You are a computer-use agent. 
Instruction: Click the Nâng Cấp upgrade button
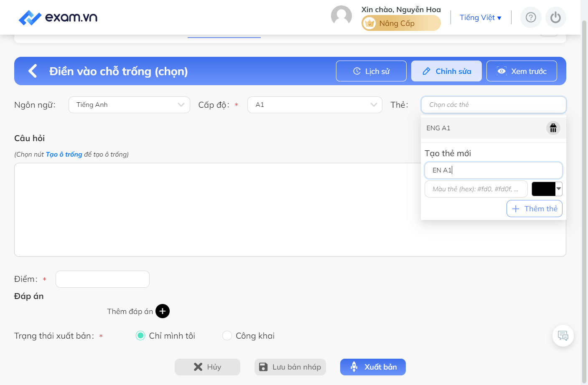[401, 23]
